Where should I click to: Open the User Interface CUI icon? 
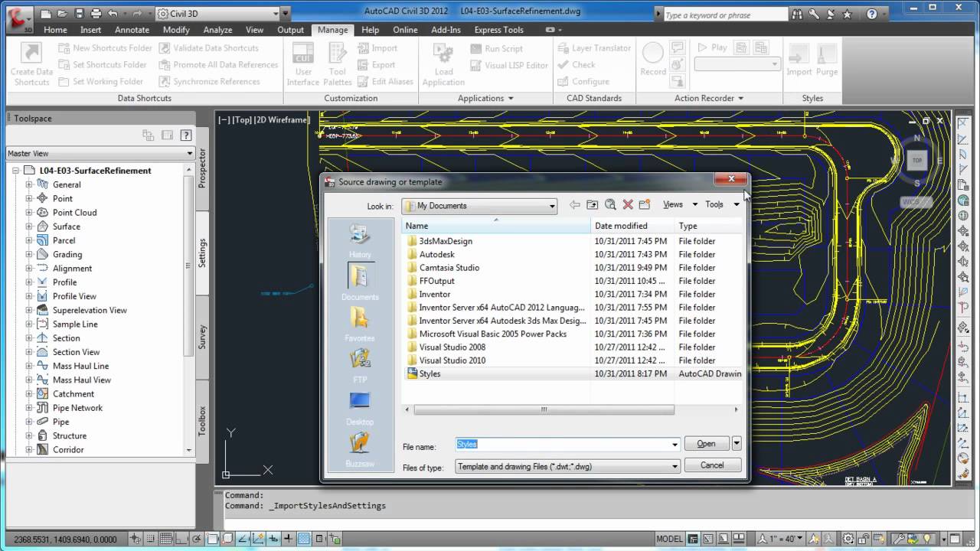click(303, 64)
